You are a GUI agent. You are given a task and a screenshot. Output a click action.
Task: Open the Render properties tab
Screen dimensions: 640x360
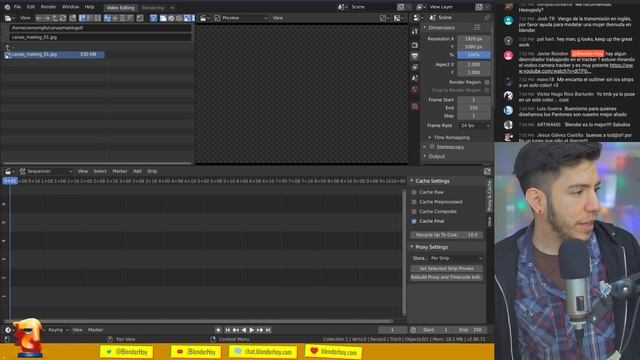point(415,45)
